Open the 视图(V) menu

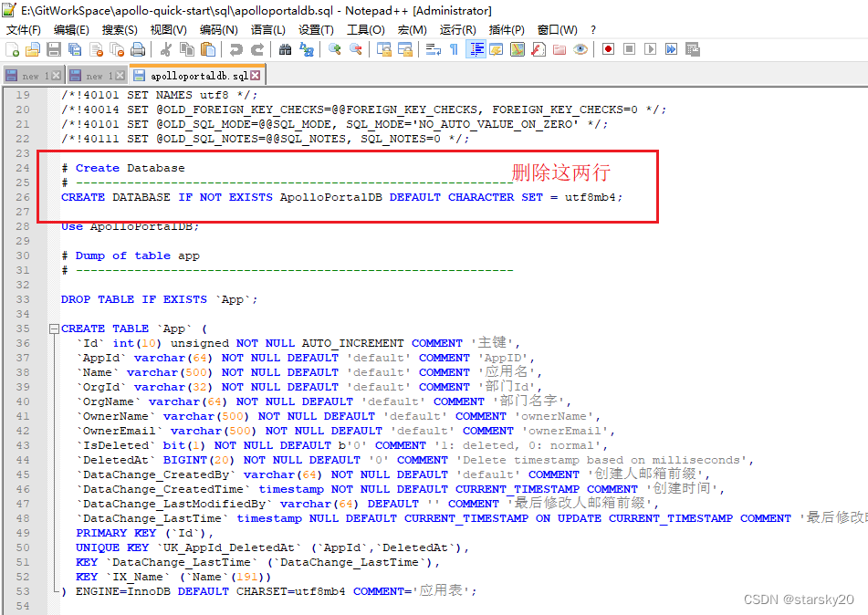[169, 30]
